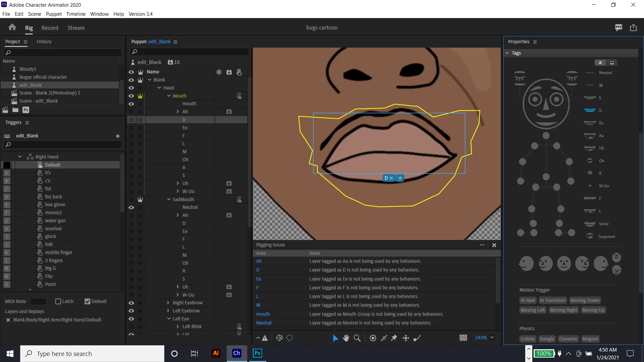Viewport: 644px width, 362px height.
Task: Collapse the SadMouth group
Action: coord(169,199)
